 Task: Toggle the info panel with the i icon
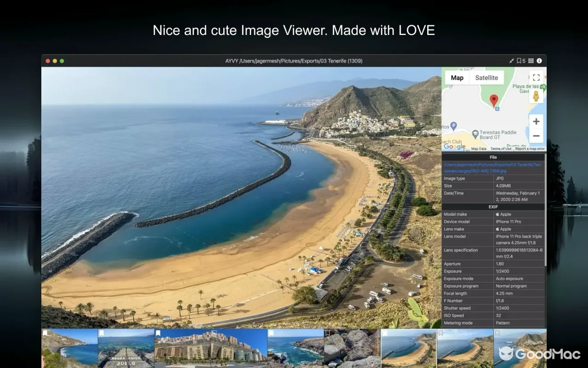click(x=539, y=61)
